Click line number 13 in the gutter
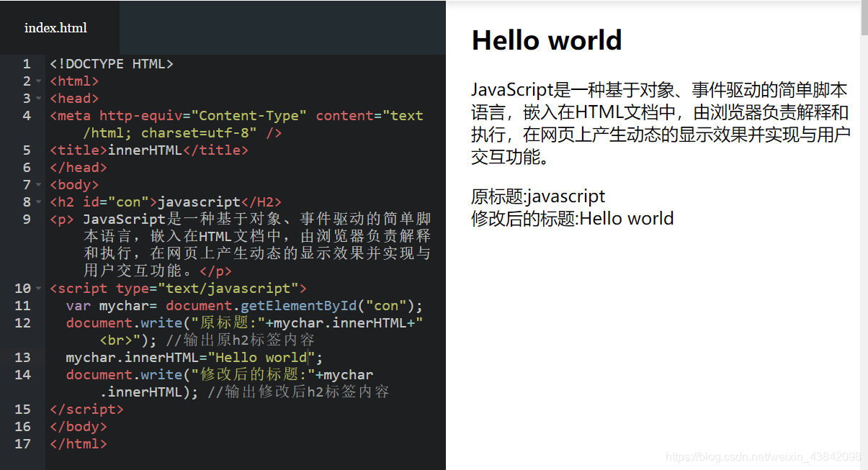Screen dimensions: 868x470 click(23, 358)
